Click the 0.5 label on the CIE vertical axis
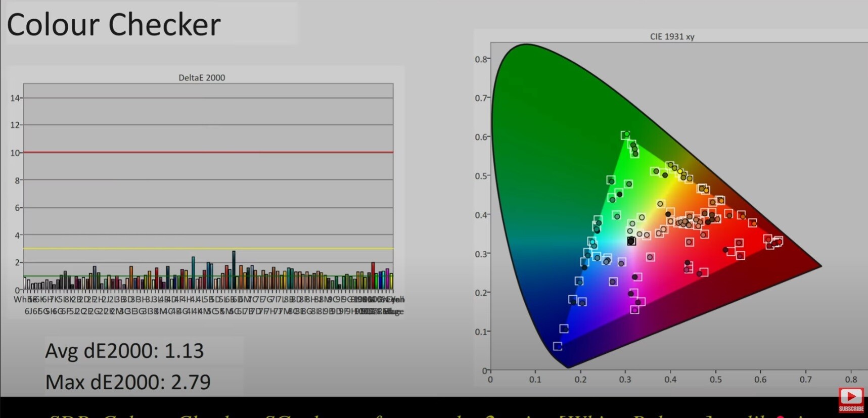The height and width of the screenshot is (418, 868). 481,176
